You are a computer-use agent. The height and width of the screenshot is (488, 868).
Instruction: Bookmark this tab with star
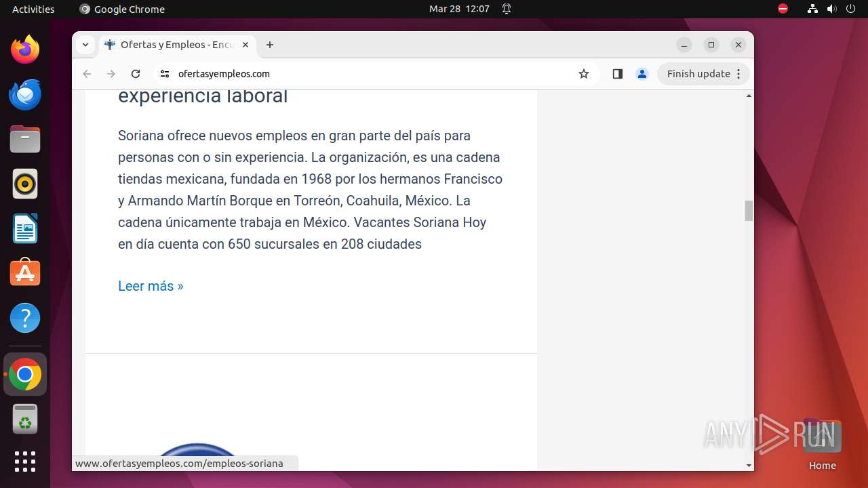click(x=584, y=74)
